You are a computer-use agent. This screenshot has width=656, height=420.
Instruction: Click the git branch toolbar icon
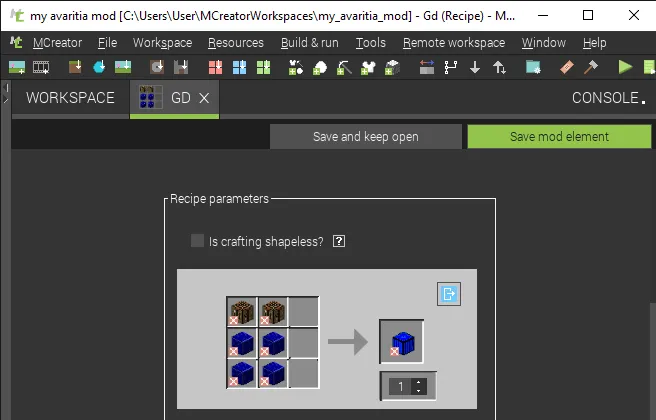(451, 67)
